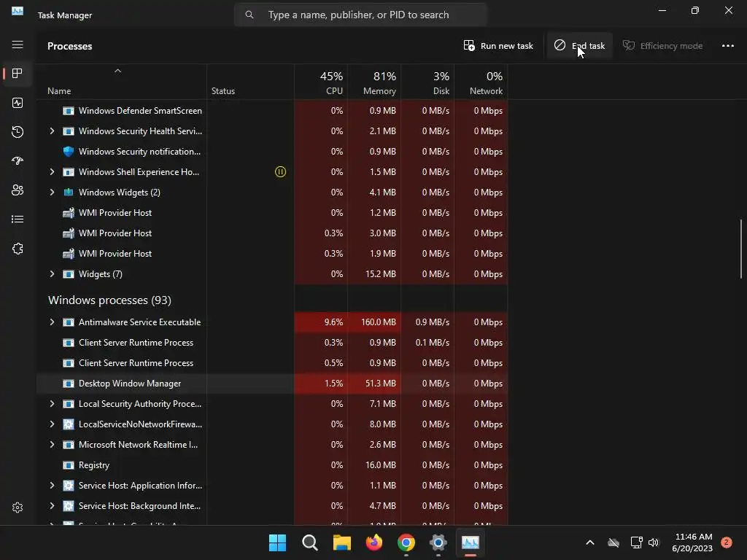Click the Windows Security notification shield icon
This screenshot has height=560, width=747.
(x=69, y=152)
